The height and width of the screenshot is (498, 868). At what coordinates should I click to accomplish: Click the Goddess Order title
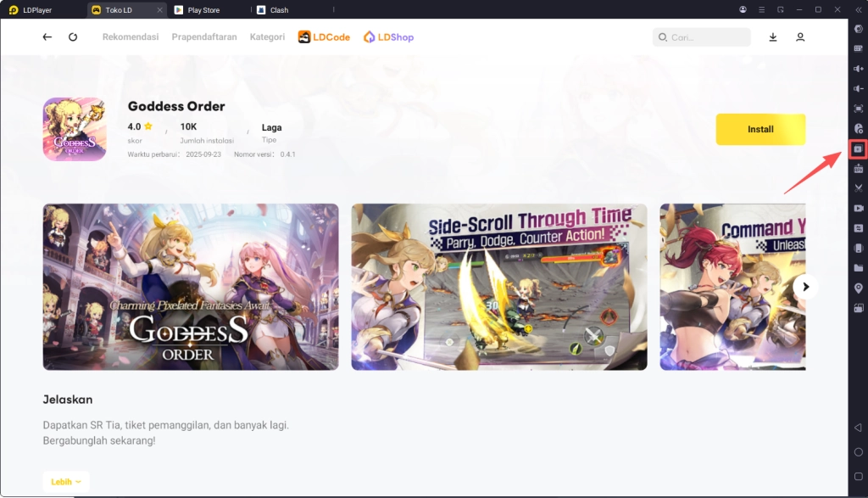(176, 106)
